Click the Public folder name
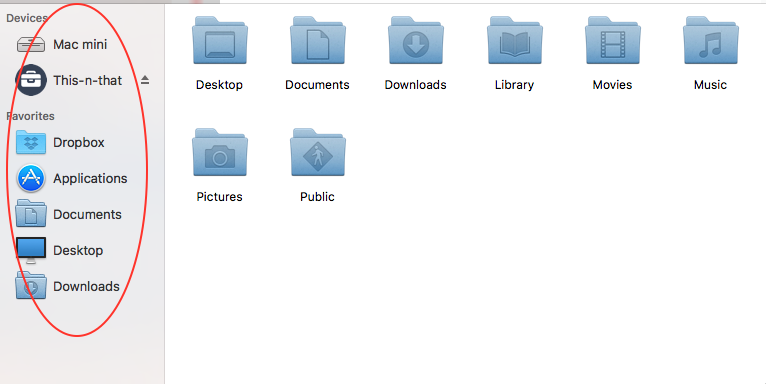This screenshot has height=384, width=766. [x=318, y=196]
